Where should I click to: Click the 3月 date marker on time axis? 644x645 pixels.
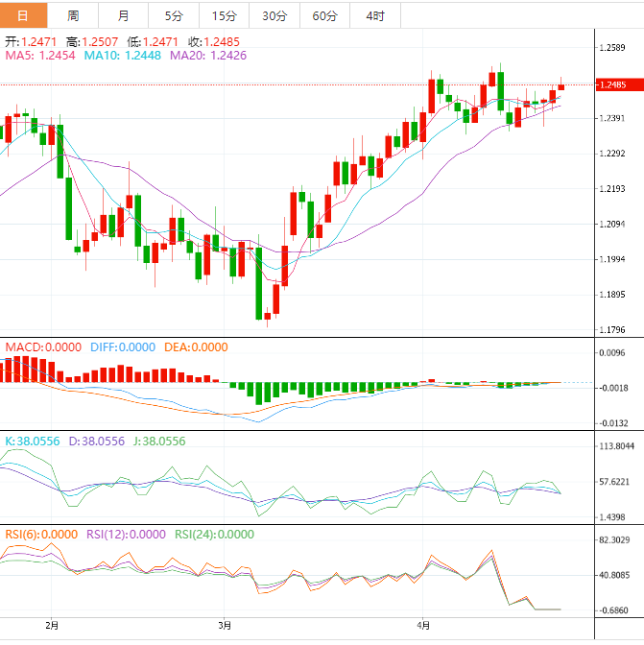pos(223,625)
